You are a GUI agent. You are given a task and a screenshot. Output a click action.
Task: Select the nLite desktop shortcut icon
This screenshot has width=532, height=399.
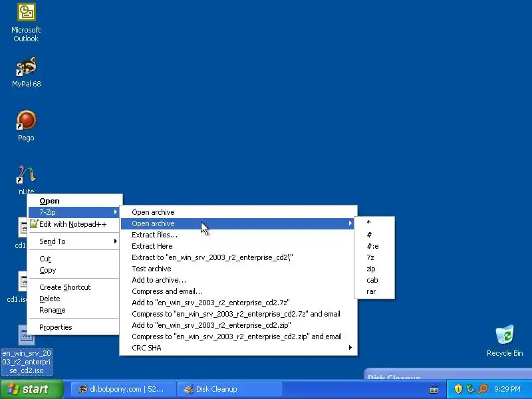26,174
